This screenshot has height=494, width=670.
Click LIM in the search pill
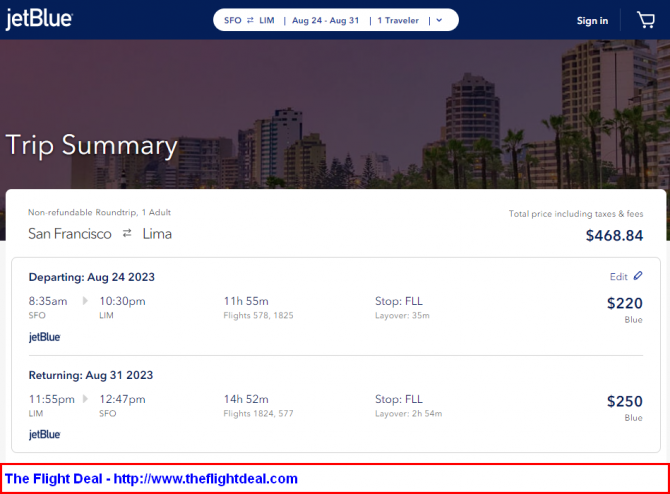pos(267,20)
